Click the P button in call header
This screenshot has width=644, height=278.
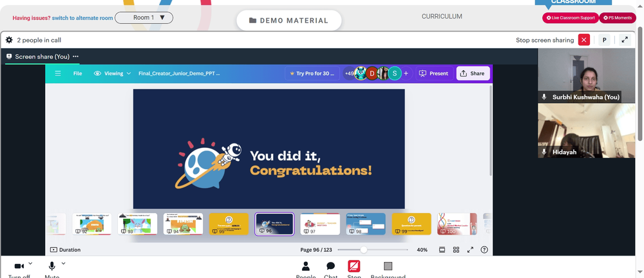pos(604,40)
